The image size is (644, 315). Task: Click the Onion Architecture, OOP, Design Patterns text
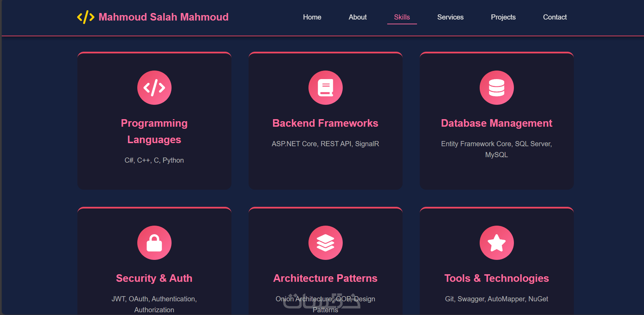coord(326,304)
